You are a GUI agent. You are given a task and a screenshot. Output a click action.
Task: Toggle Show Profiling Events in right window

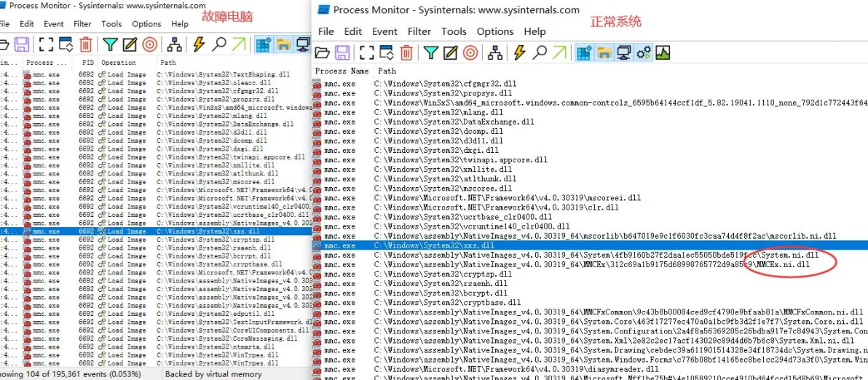[663, 52]
